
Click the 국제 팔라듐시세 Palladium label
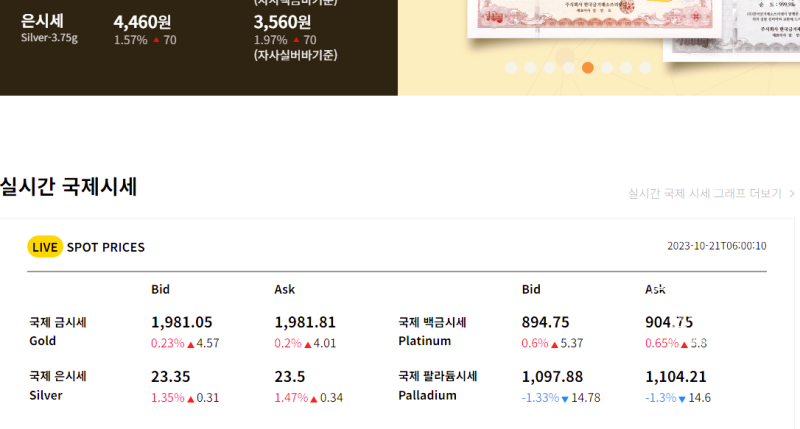coord(437,385)
